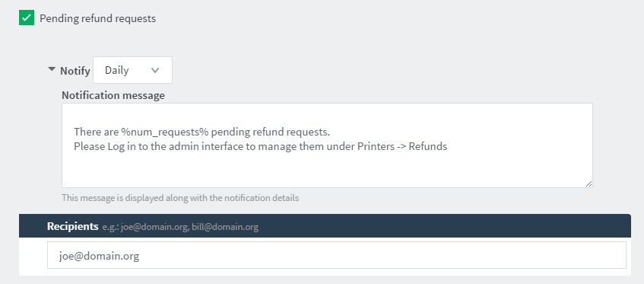644x284 pixels.
Task: Click the green checkmark icon
Action: pos(27,18)
